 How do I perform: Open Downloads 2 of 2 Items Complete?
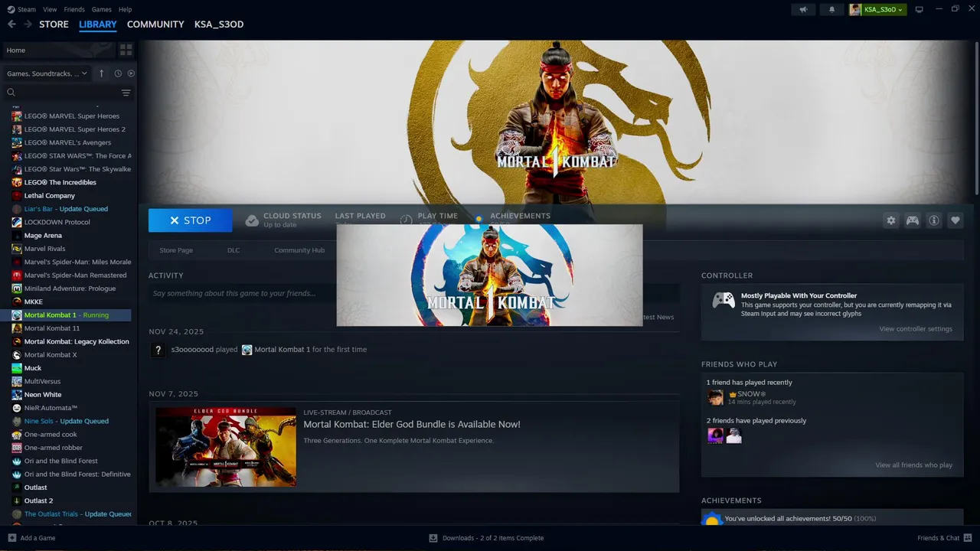coord(493,538)
